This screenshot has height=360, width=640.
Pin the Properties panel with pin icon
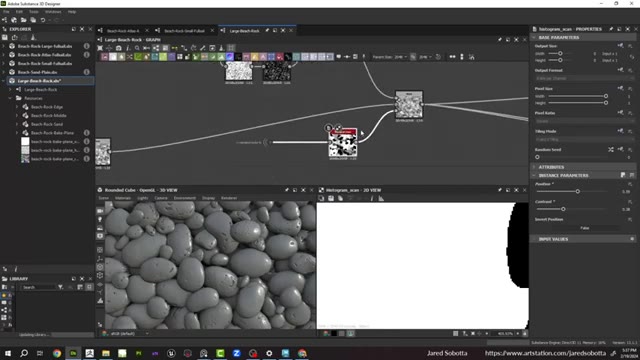(x=611, y=29)
